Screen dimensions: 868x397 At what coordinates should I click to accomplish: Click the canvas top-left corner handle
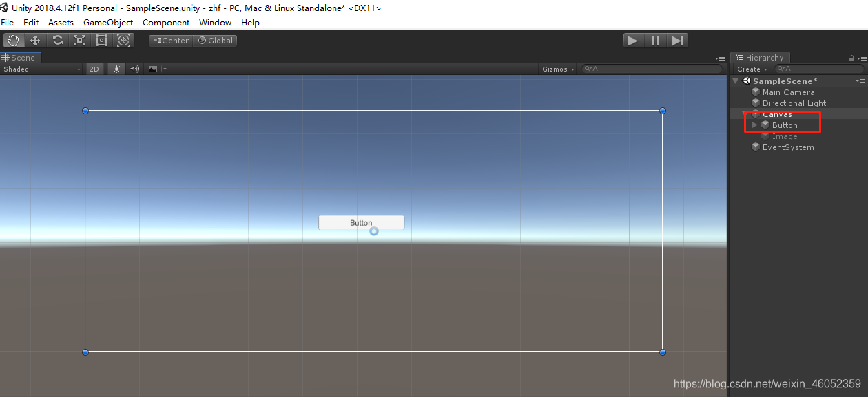pos(85,111)
